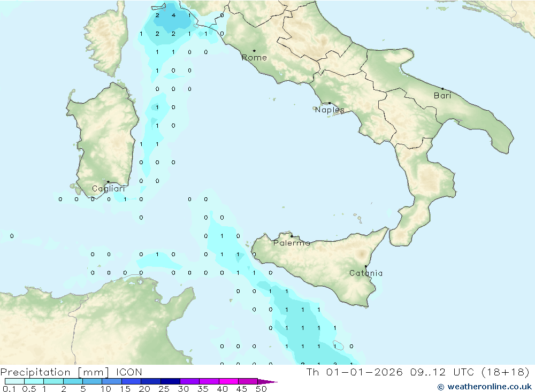Click the legend swatch above the 25 label
This screenshot has width=535, height=392.
tap(170, 381)
